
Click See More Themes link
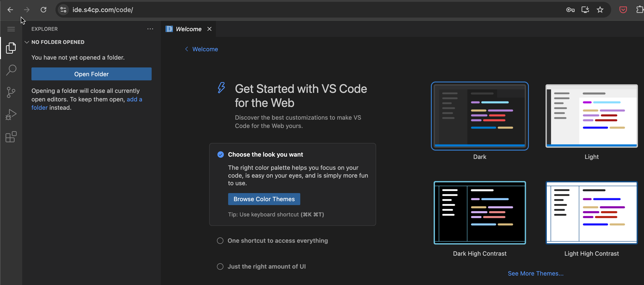click(535, 273)
